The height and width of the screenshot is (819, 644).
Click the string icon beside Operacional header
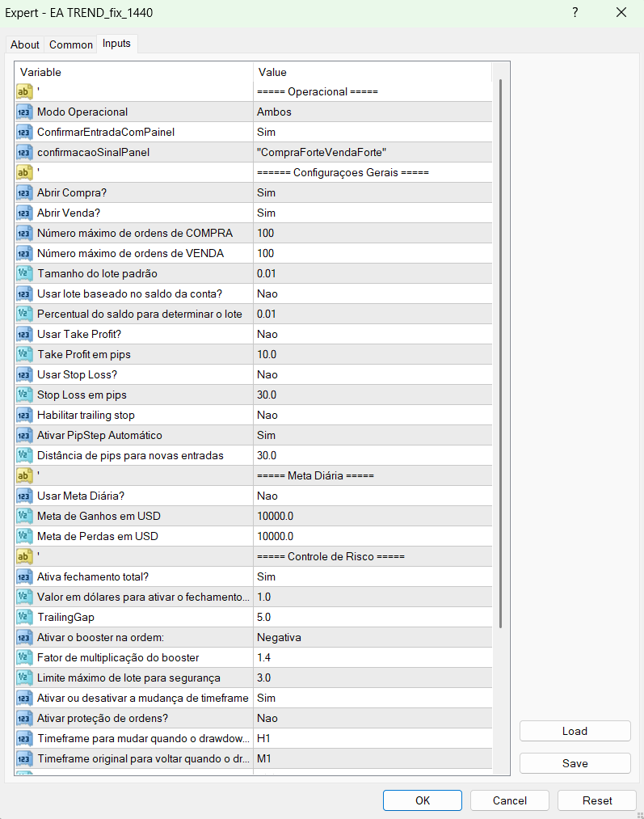click(x=24, y=91)
